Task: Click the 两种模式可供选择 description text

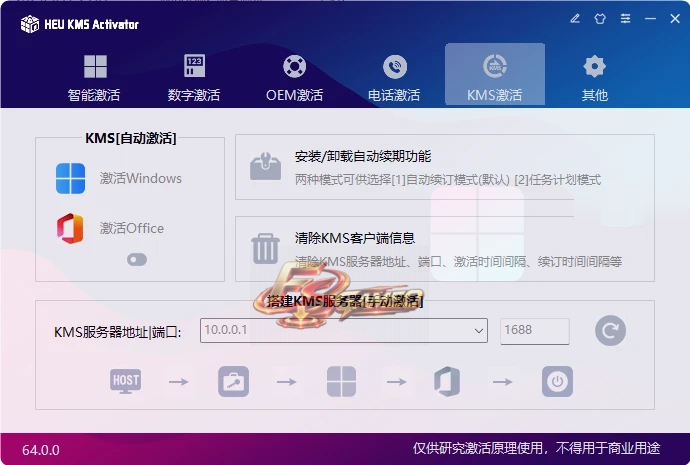Action: [x=448, y=179]
